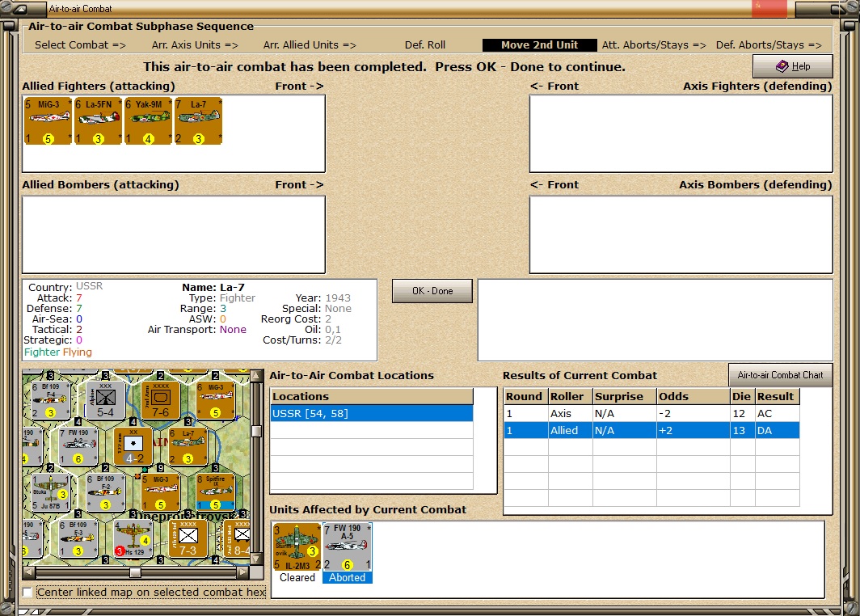The width and height of the screenshot is (860, 616).
Task: Click the highlighted Move 2nd Unit step
Action: click(x=539, y=45)
